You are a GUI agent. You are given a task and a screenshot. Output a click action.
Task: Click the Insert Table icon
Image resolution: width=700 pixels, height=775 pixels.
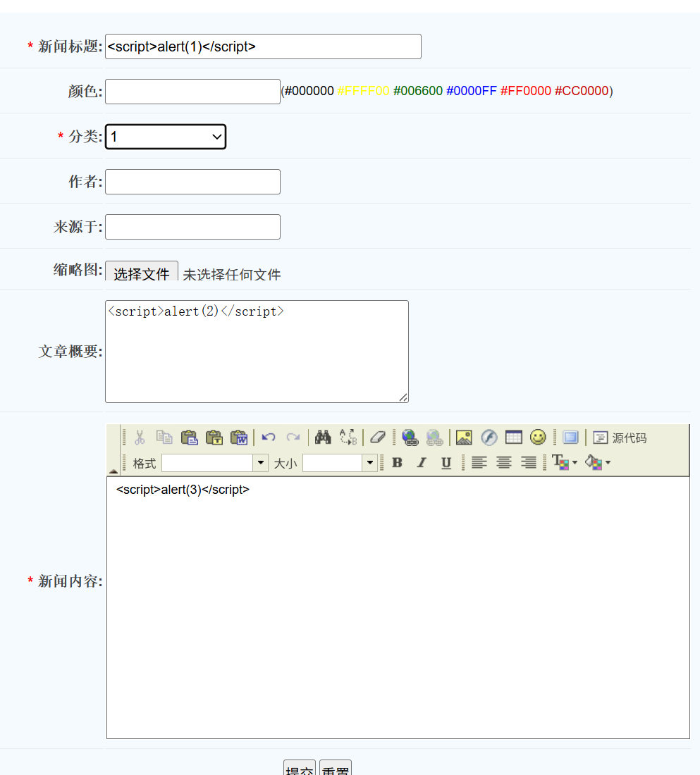513,438
